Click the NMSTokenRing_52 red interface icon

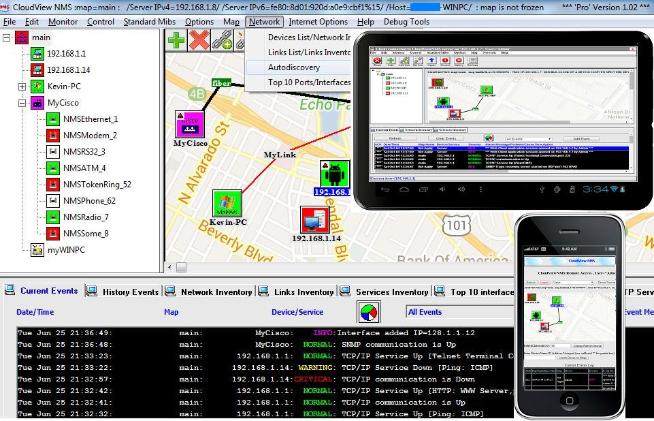pos(53,184)
